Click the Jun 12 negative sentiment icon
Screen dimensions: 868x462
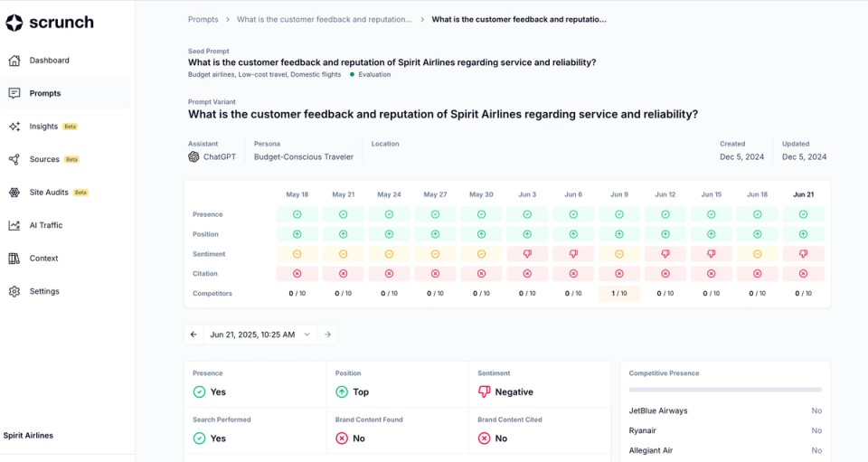(665, 254)
